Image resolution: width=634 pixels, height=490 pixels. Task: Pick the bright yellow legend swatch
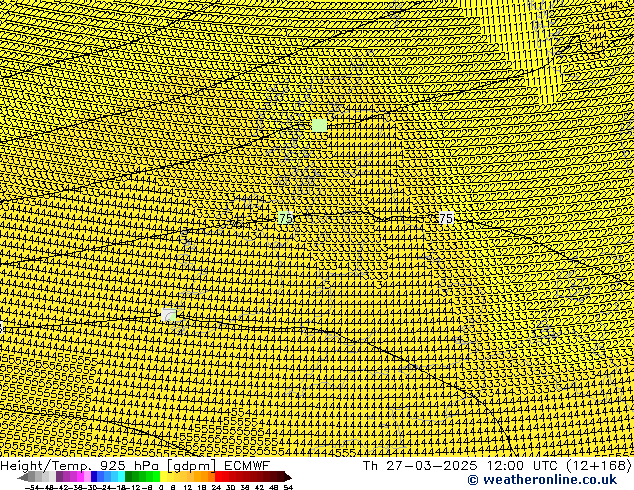(163, 477)
